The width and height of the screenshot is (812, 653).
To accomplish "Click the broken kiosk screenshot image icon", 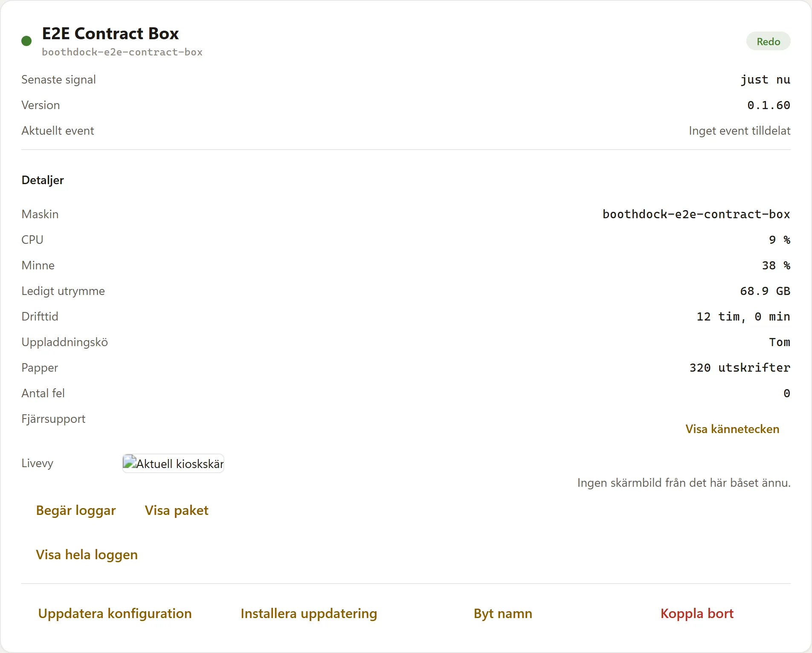I will tap(130, 462).
